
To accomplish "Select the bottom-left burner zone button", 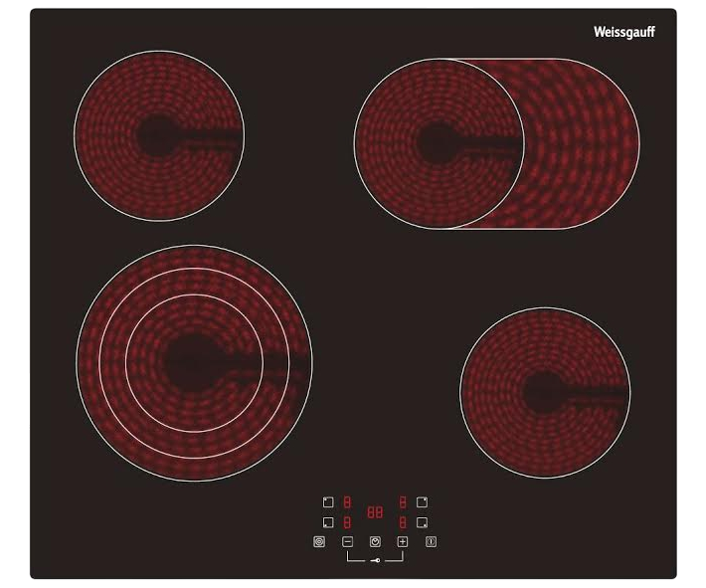I will pos(328,521).
